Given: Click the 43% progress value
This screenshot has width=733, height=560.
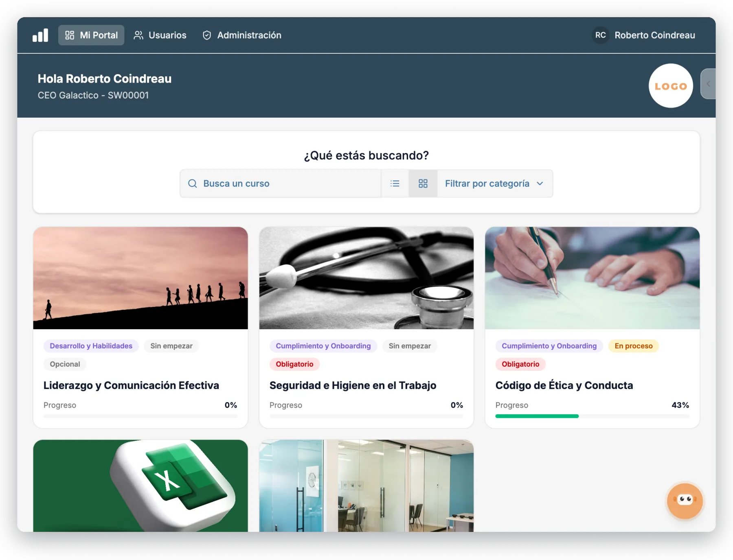Looking at the screenshot, I should (680, 405).
